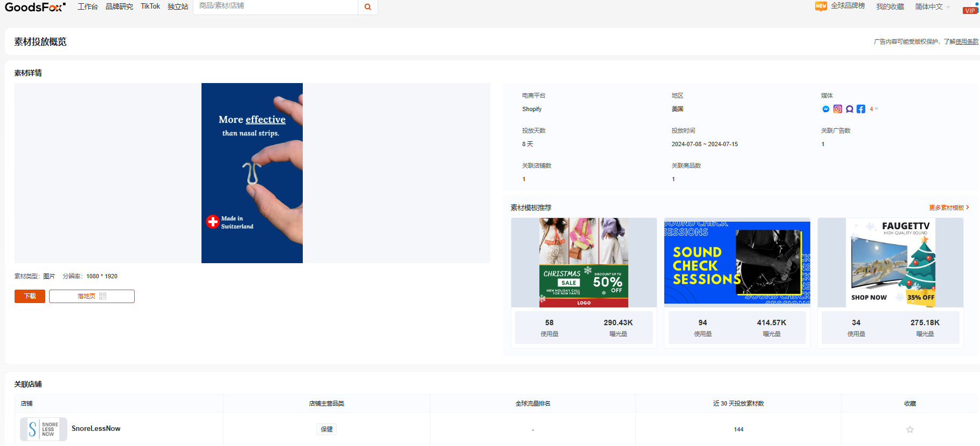Open the Messenger media icon
Image resolution: width=980 pixels, height=446 pixels.
826,109
